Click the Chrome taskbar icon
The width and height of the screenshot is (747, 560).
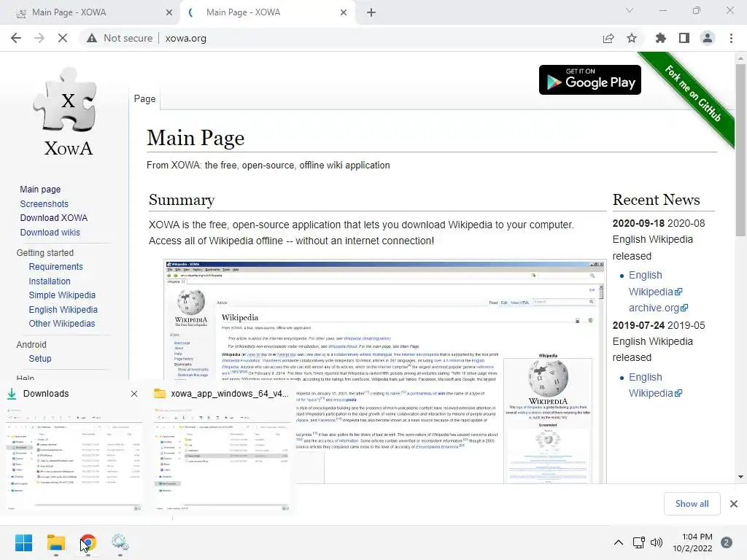(88, 542)
